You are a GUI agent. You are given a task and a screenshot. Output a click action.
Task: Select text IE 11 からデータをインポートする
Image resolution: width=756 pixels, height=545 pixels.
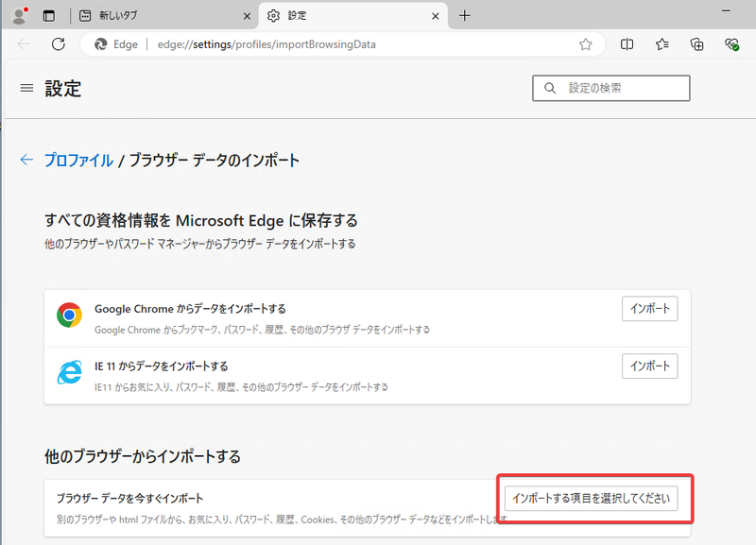[161, 366]
